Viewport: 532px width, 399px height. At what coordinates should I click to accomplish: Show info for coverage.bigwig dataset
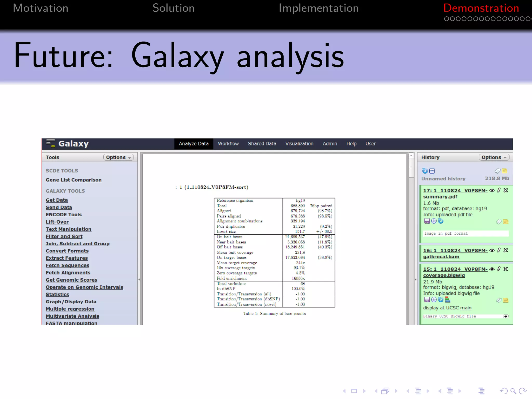[434, 300]
